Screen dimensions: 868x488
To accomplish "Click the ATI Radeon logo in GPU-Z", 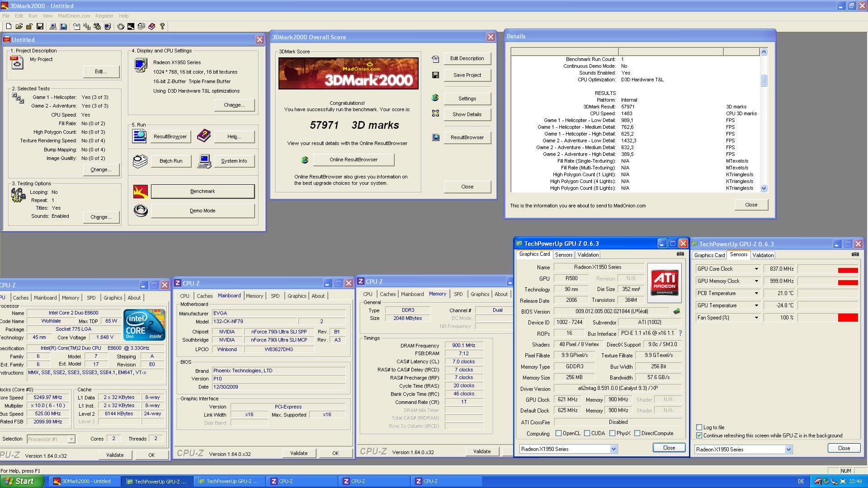I will 664,283.
